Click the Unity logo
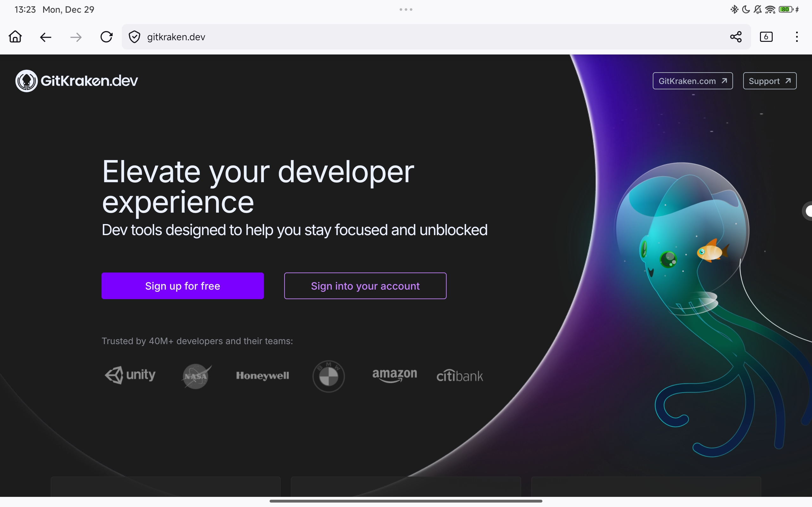Screen dimensions: 812x507 coord(130,375)
